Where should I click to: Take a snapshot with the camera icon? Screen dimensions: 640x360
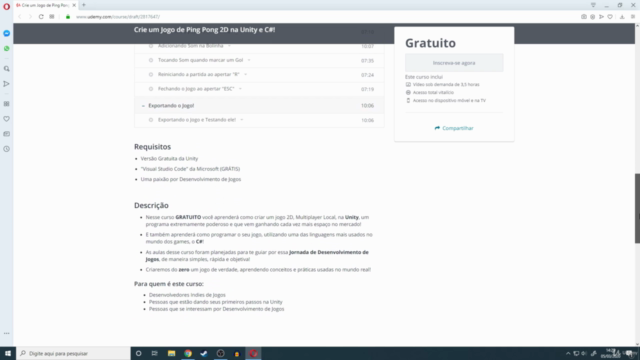tap(584, 17)
